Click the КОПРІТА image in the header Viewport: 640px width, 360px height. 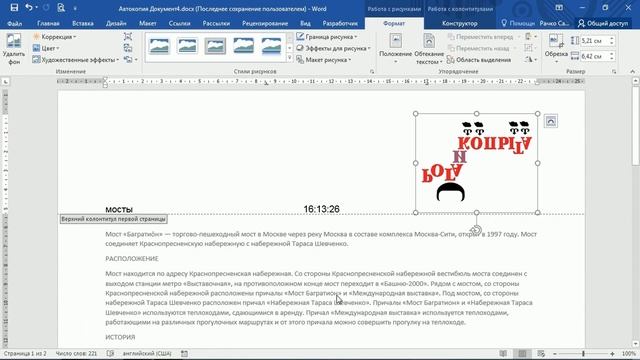pyautogui.click(x=476, y=162)
